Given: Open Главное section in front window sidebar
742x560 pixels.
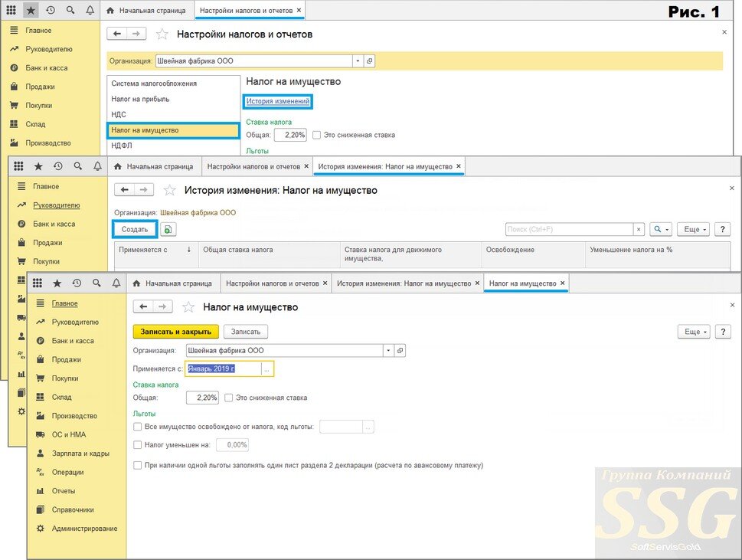Looking at the screenshot, I should pyautogui.click(x=65, y=303).
